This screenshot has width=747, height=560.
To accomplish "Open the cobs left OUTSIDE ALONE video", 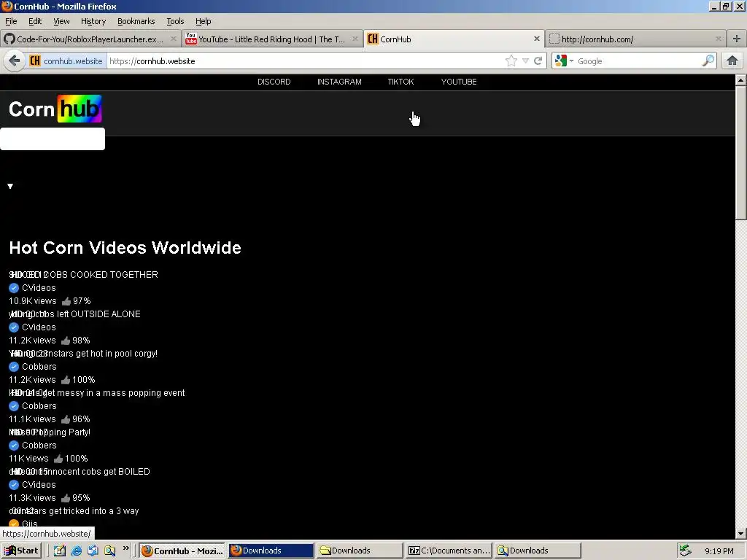I will 75,314.
